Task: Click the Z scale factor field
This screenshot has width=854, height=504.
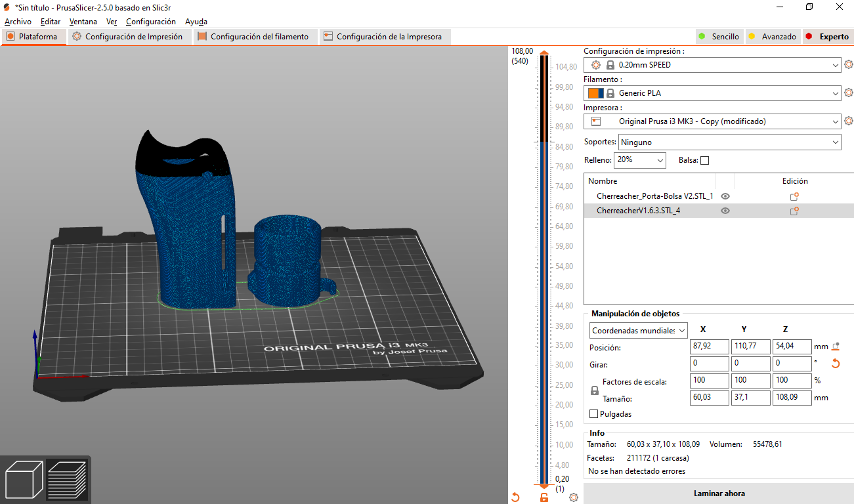Action: coord(792,381)
